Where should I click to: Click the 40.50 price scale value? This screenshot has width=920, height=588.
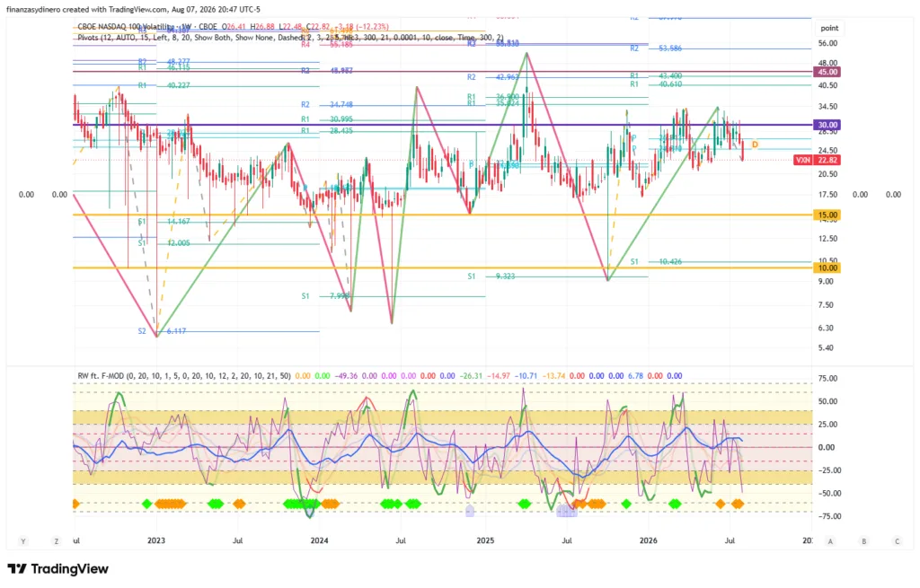click(827, 85)
